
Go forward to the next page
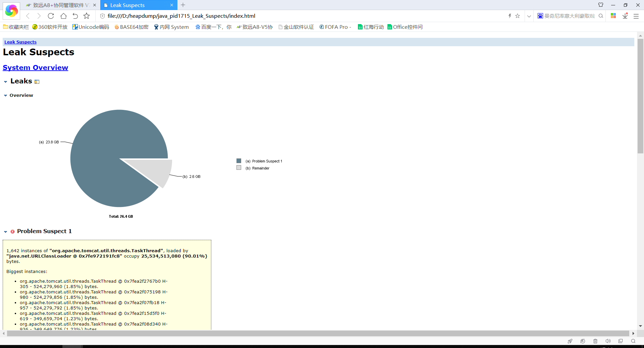pyautogui.click(x=39, y=16)
